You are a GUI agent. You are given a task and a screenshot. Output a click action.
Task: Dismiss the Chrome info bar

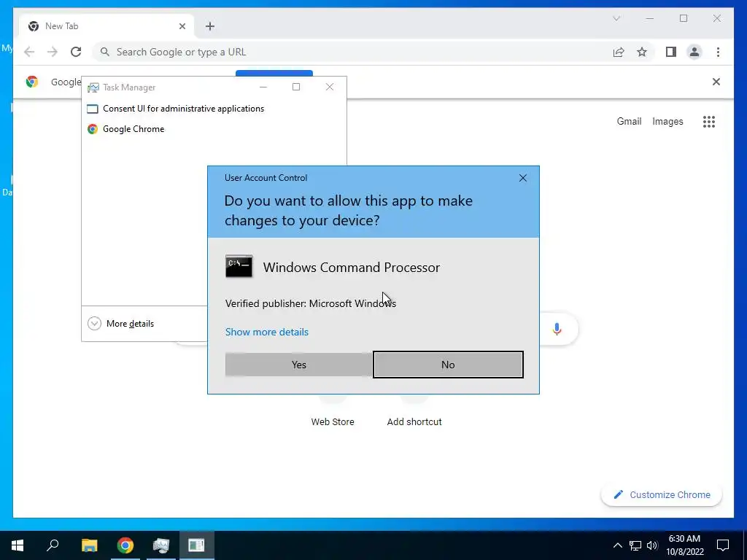pyautogui.click(x=716, y=82)
